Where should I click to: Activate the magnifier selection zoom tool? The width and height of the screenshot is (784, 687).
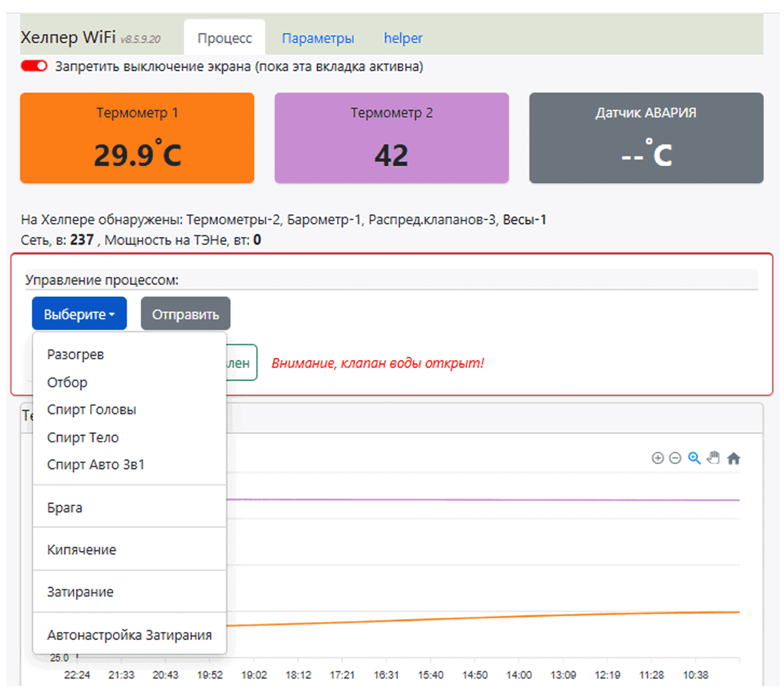click(694, 458)
